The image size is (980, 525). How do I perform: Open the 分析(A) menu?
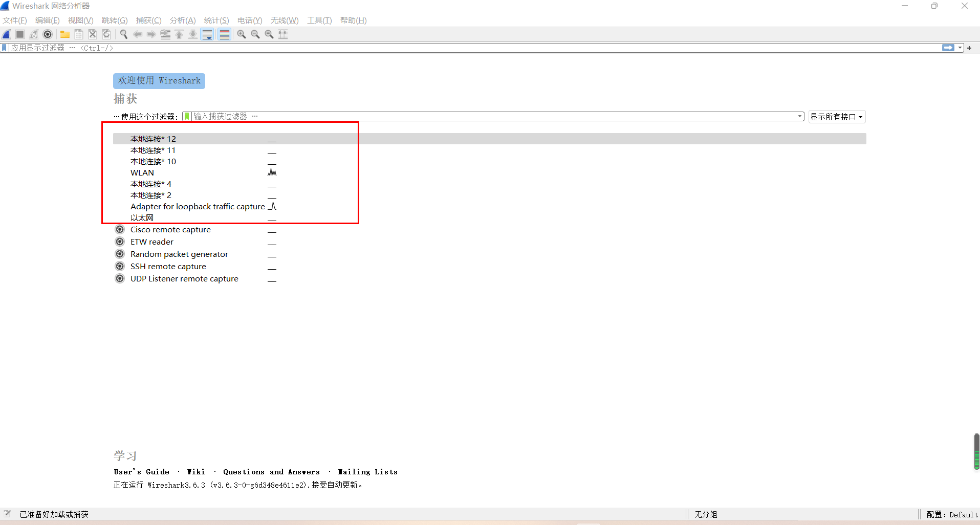pos(183,20)
